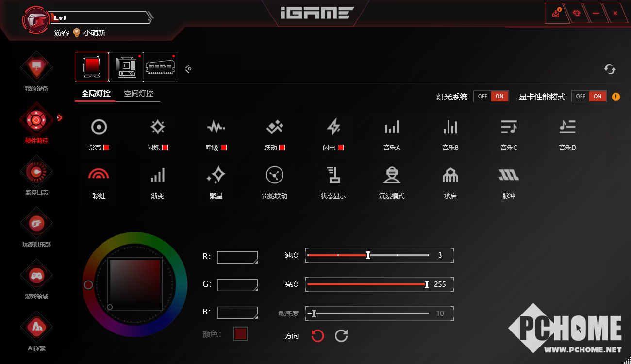Pick the 音乐D music lighting mode
Viewport: 631px width, 364px height.
click(x=567, y=127)
